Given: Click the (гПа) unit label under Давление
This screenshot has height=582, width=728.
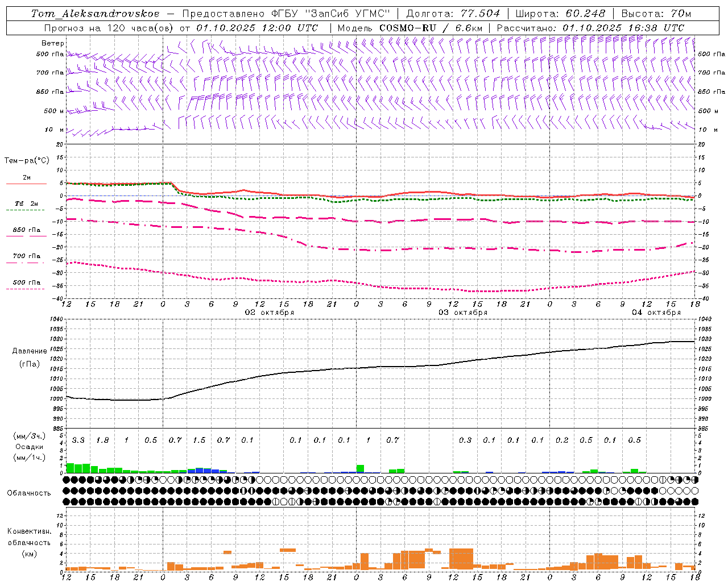Looking at the screenshot, I should point(30,364).
